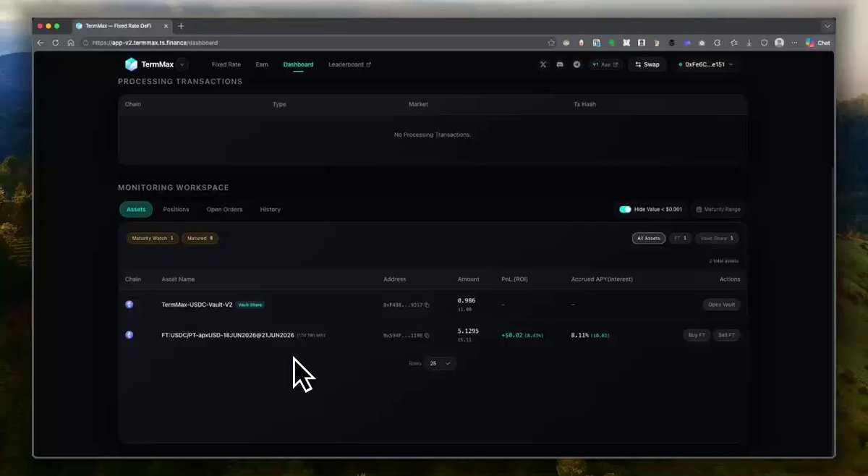Open the Rows 25 per-page dropdown
Viewport: 868px width, 476px height.
pos(441,363)
